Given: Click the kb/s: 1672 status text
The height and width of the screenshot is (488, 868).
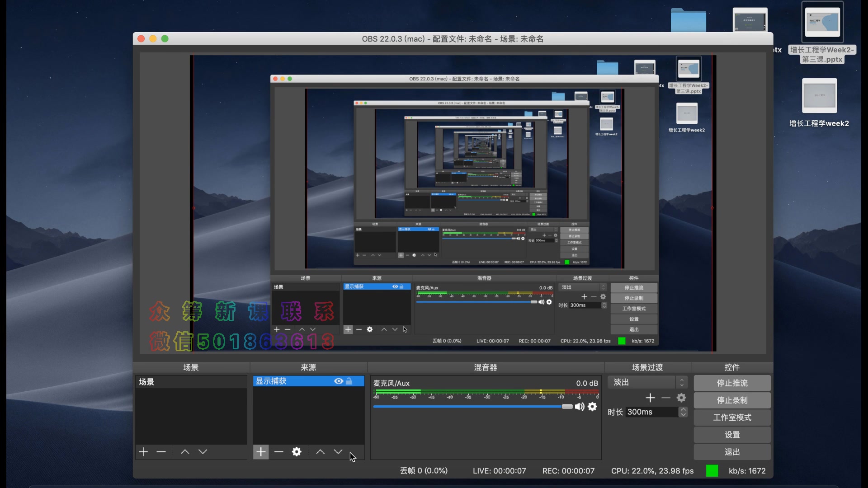Looking at the screenshot, I should tap(747, 471).
